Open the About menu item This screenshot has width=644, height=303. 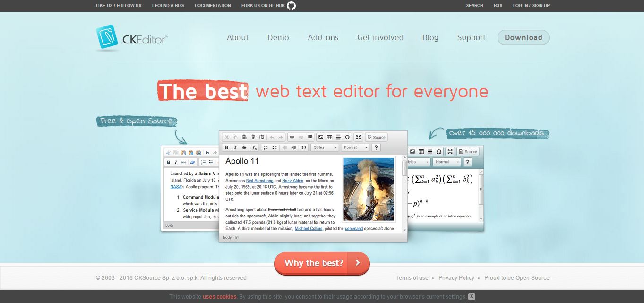[238, 37]
